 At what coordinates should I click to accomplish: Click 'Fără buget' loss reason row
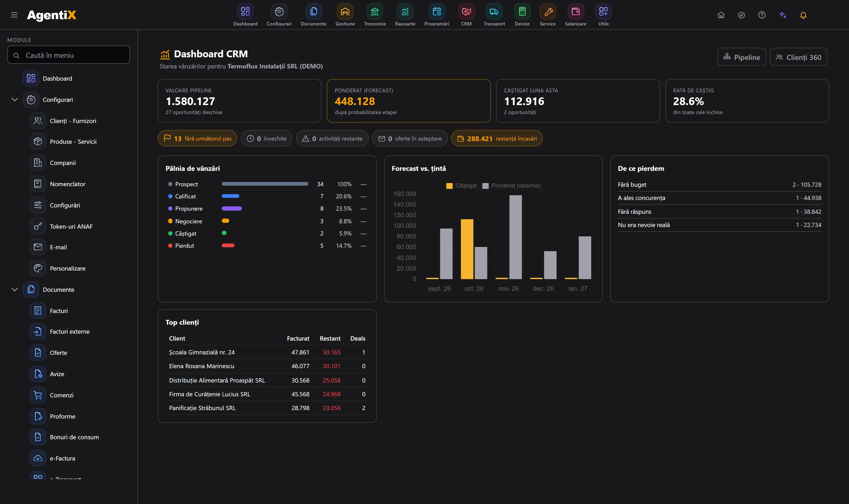719,184
